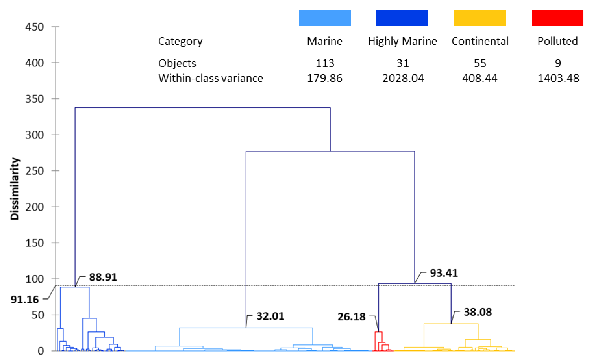Select the 'Category' header label
The width and height of the screenshot is (590, 364).
coord(180,41)
